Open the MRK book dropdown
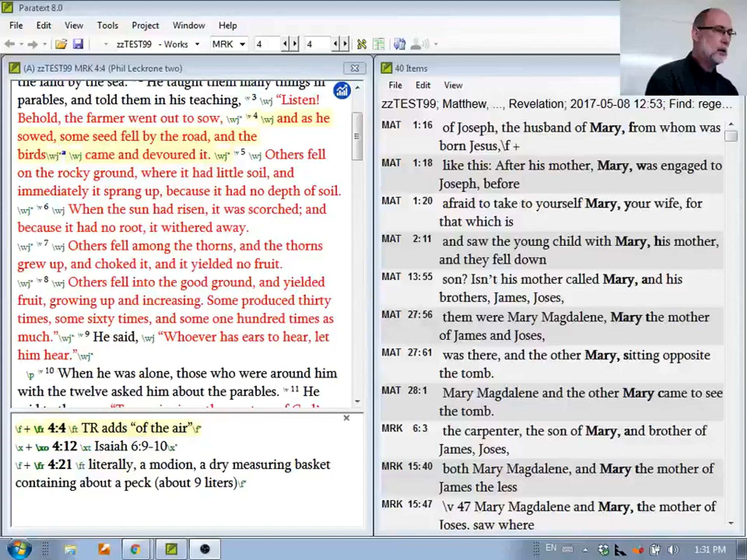 tap(242, 44)
